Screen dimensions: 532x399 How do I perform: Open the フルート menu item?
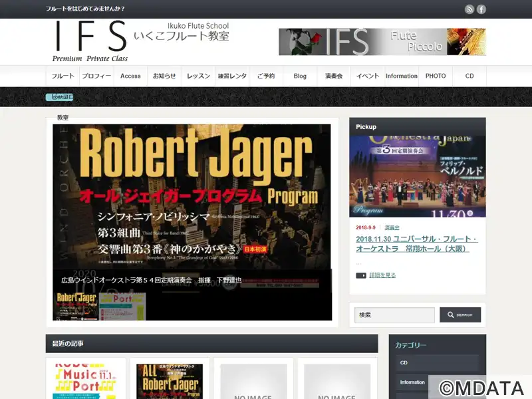pyautogui.click(x=63, y=76)
